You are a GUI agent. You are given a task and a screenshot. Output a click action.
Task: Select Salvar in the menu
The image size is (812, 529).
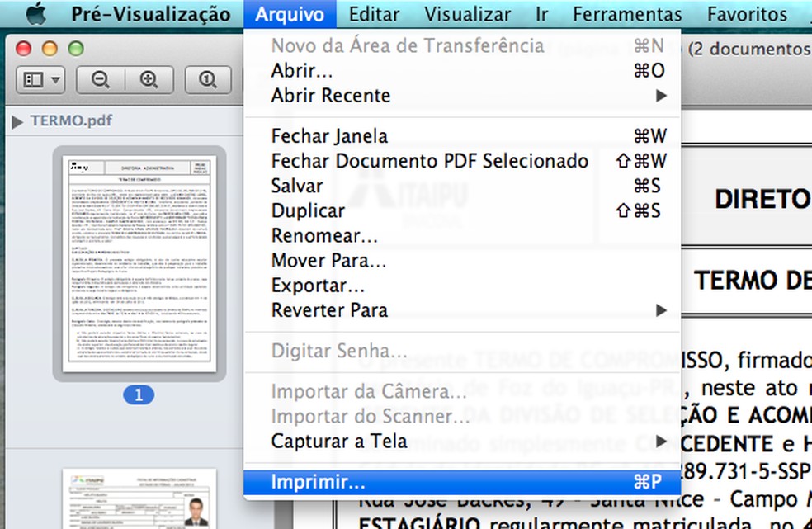point(462,186)
